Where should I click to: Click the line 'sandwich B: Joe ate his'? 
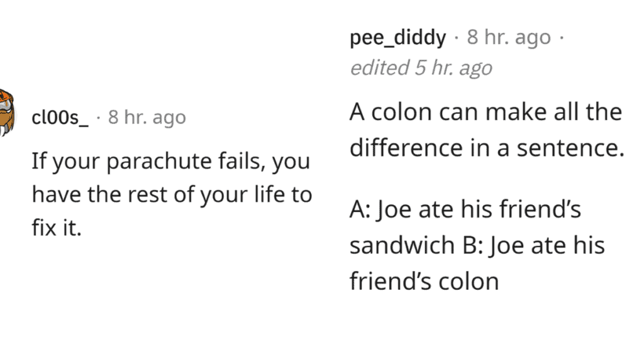(x=477, y=245)
